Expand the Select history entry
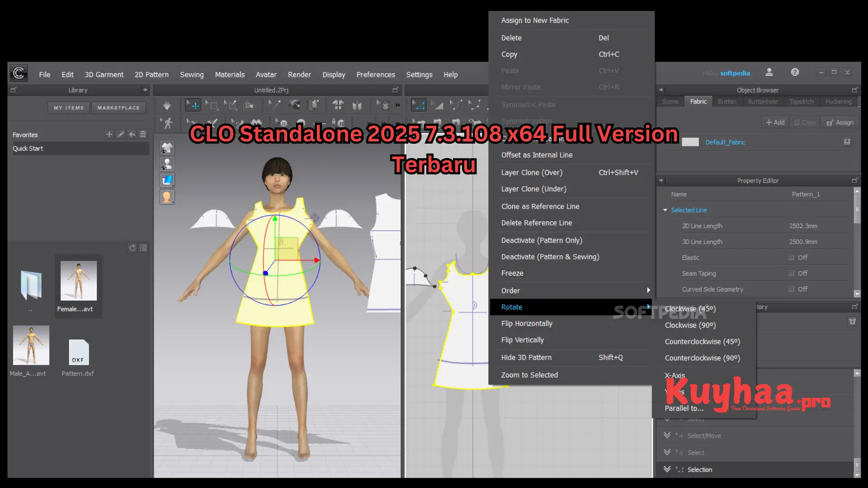 click(x=667, y=452)
